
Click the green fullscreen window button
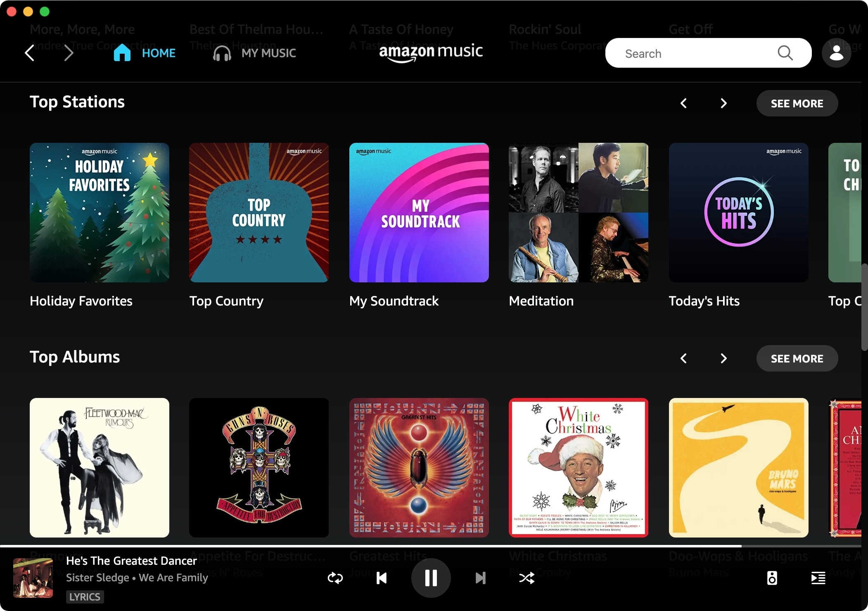coord(45,12)
